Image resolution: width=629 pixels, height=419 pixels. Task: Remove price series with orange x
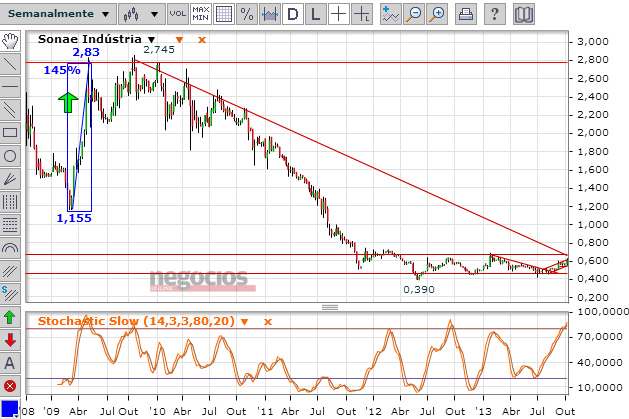(202, 40)
